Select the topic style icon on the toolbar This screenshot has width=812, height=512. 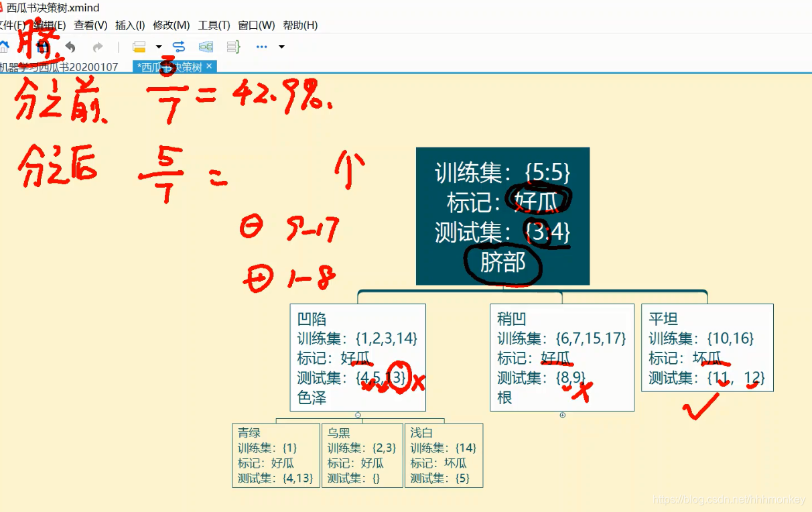pyautogui.click(x=139, y=47)
